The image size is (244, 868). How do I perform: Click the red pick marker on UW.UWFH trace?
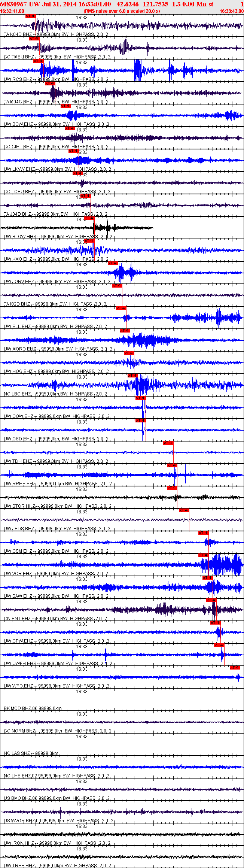(x=219, y=645)
